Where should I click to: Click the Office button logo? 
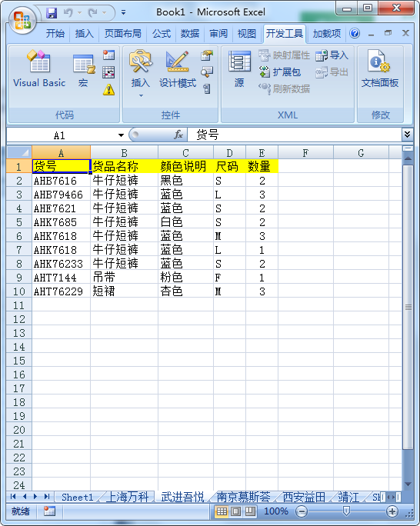pos(22,20)
